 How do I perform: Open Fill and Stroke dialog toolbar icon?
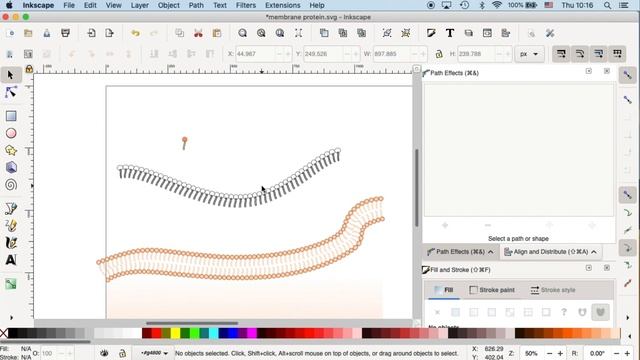click(x=431, y=33)
